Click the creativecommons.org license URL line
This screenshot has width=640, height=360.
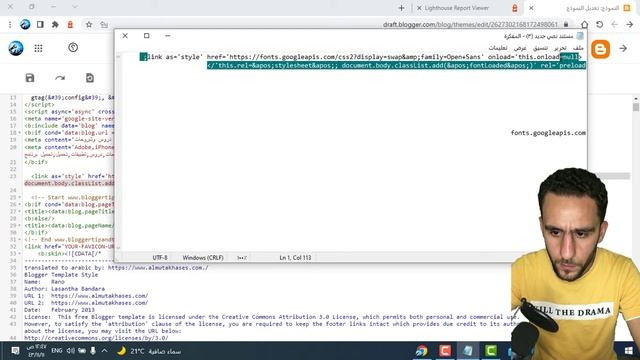click(96, 338)
